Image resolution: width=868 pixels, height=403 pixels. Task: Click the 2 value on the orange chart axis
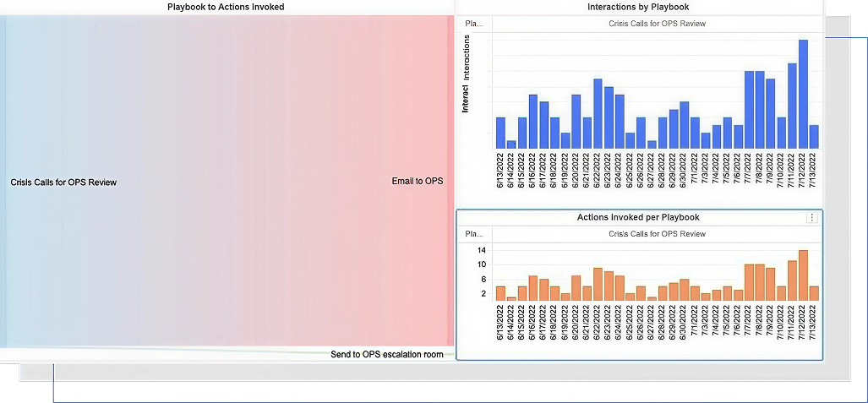[x=483, y=294]
